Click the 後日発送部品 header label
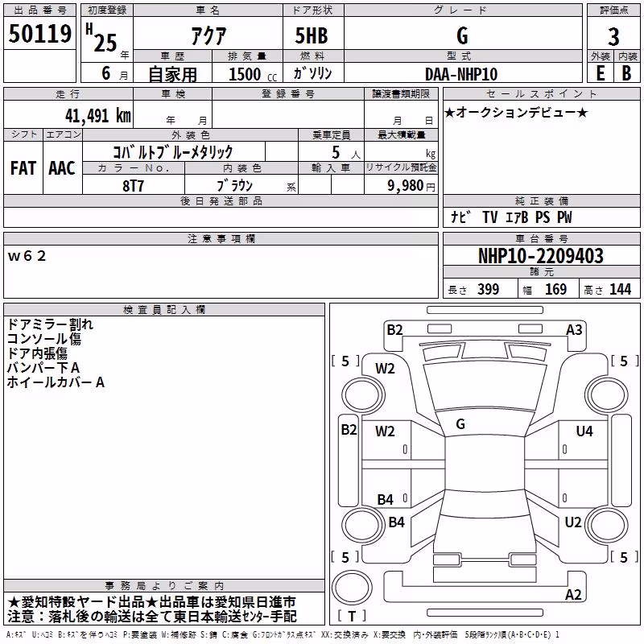Image resolution: width=644 pixels, height=644 pixels. (221, 200)
